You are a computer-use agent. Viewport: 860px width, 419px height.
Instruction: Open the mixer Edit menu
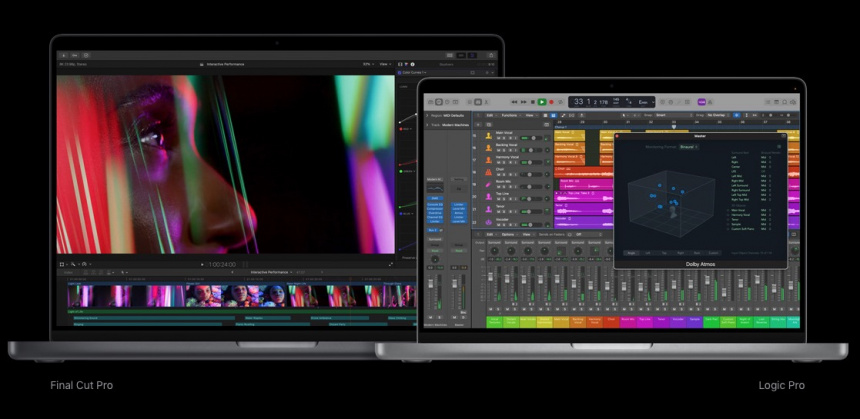click(490, 234)
